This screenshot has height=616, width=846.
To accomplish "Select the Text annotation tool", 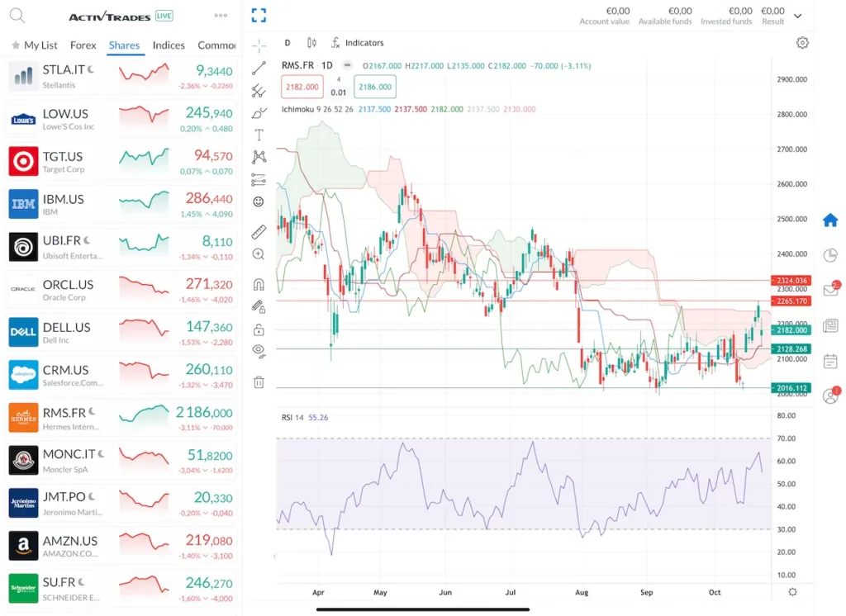I will (259, 134).
